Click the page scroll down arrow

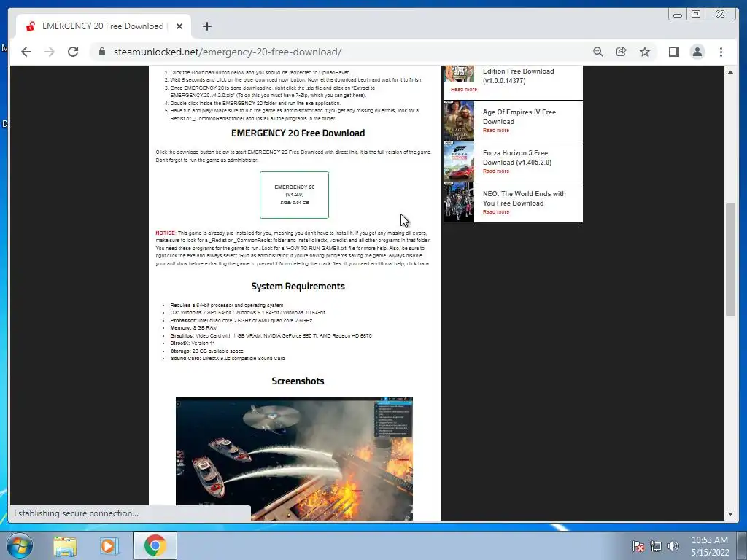[x=730, y=514]
